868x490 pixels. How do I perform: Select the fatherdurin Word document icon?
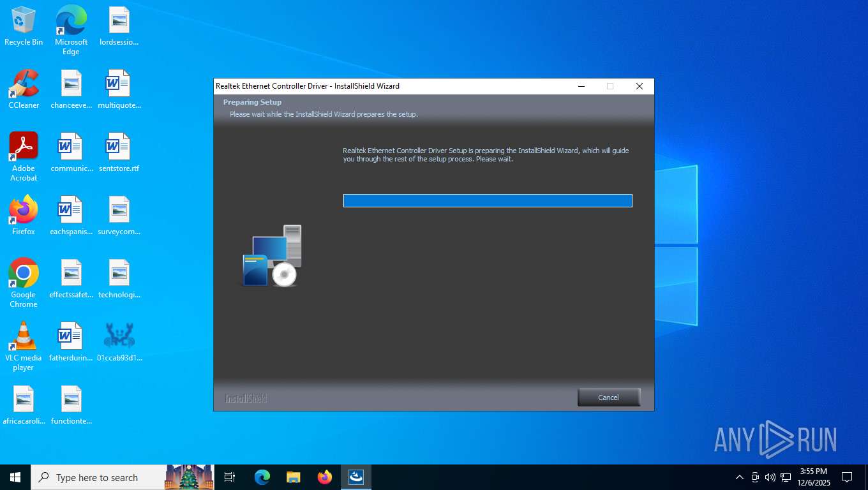click(71, 343)
